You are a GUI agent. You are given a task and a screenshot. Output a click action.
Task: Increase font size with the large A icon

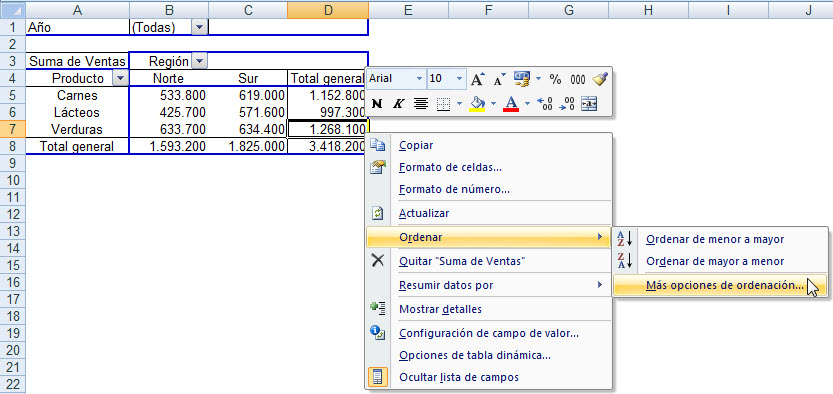pos(478,80)
